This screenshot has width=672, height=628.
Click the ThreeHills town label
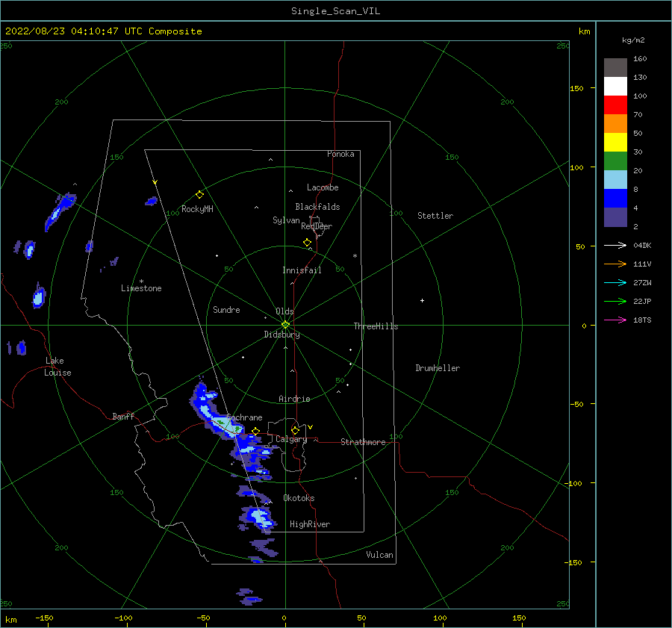[376, 326]
